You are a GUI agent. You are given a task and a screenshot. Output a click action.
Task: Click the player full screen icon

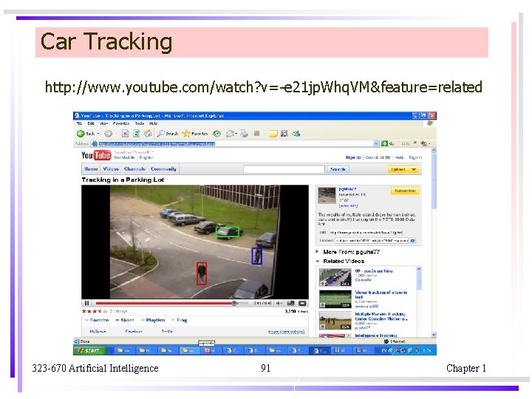[x=302, y=303]
